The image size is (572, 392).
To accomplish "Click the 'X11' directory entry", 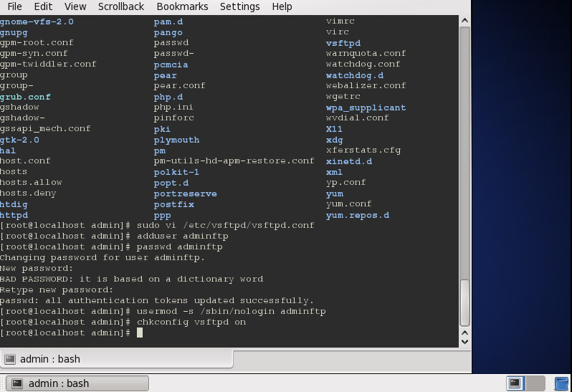I will 334,129.
